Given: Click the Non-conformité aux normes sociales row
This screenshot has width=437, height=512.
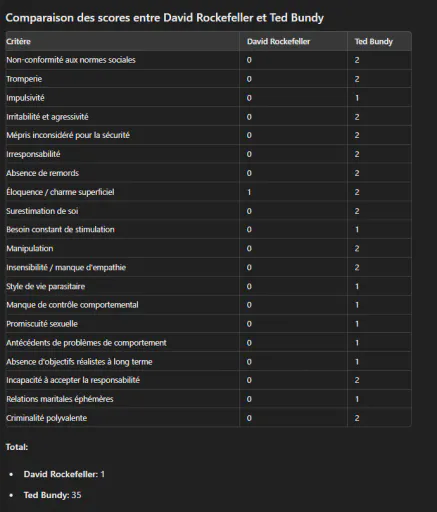Looking at the screenshot, I should point(208,60).
